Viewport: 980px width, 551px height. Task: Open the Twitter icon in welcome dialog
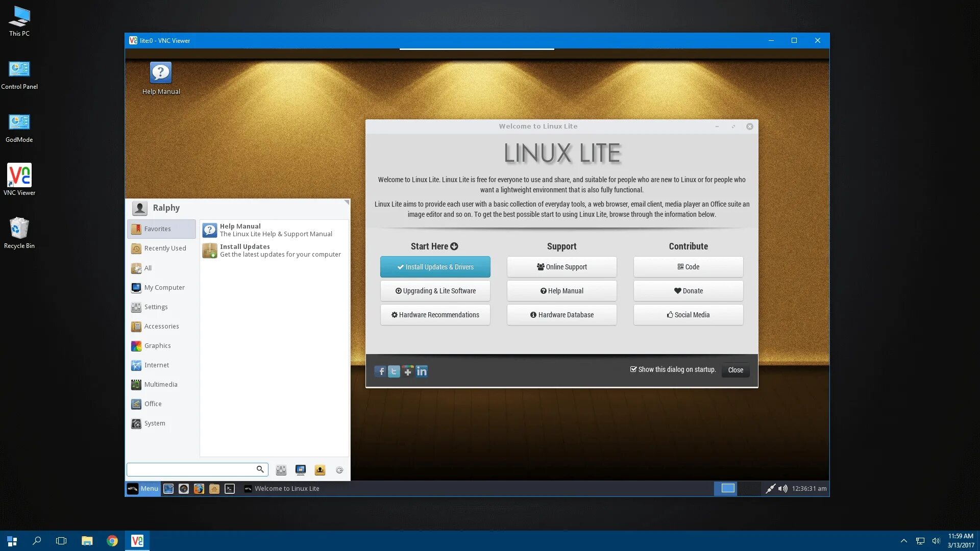pyautogui.click(x=394, y=371)
